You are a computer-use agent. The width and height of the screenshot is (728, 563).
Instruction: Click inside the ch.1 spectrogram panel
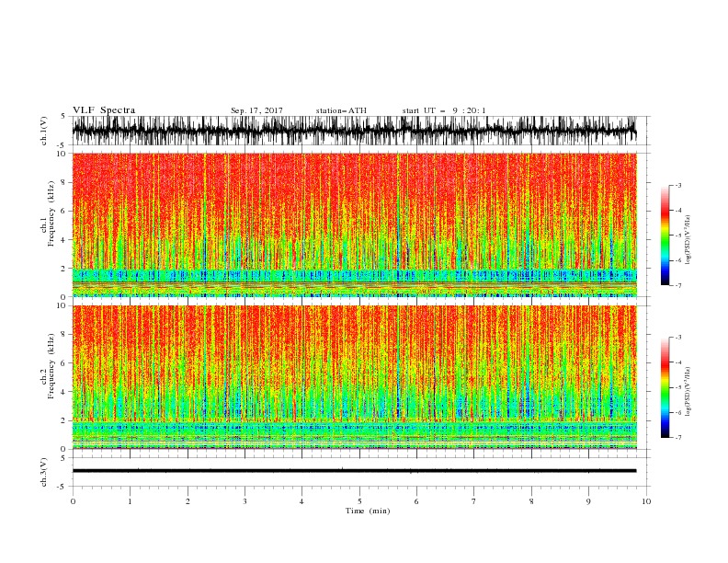[354, 224]
